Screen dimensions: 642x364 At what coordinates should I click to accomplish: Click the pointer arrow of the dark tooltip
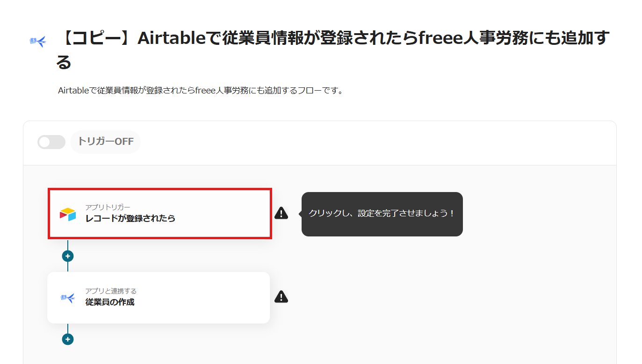pos(300,214)
